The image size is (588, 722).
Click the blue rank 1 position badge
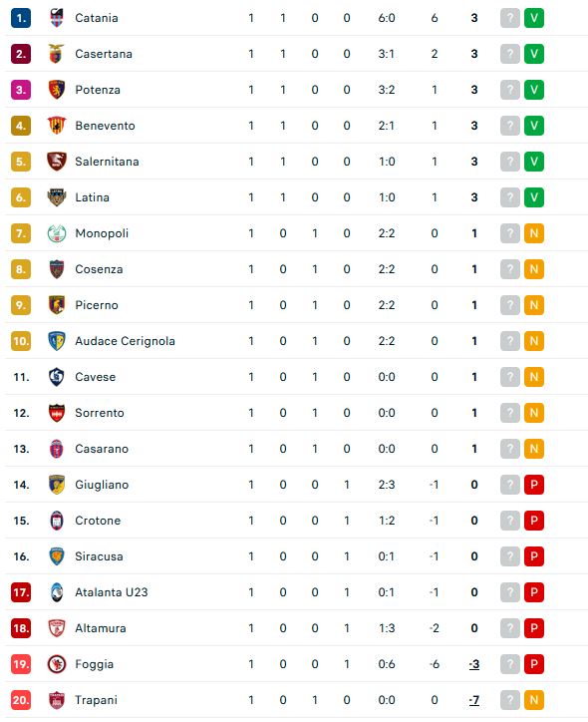pos(21,18)
